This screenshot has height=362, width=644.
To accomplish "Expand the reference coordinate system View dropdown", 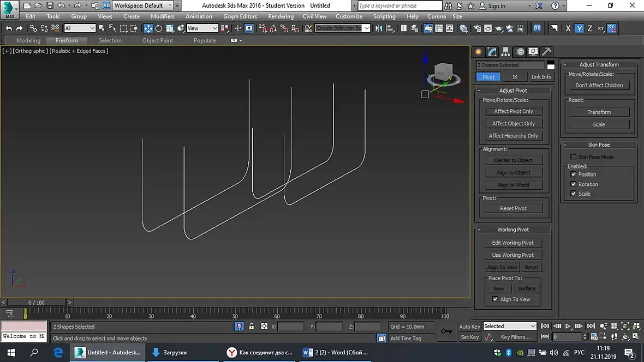I will click(202, 28).
